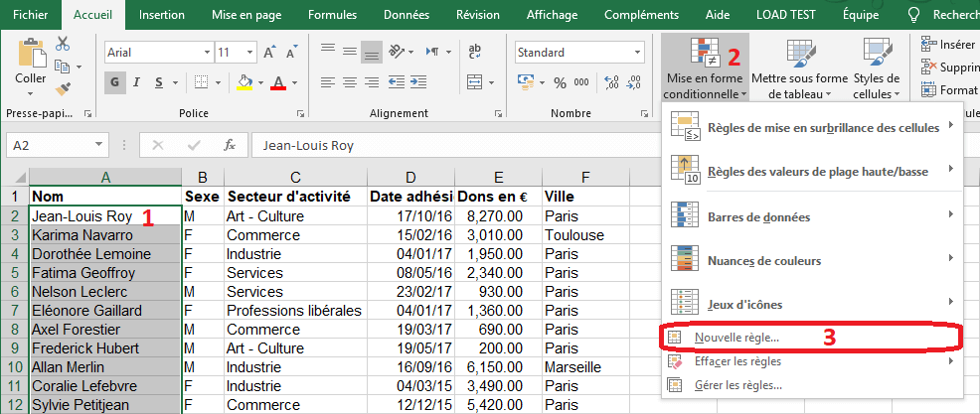Decrease indent icon
This screenshot has height=414, width=980.
(x=396, y=82)
